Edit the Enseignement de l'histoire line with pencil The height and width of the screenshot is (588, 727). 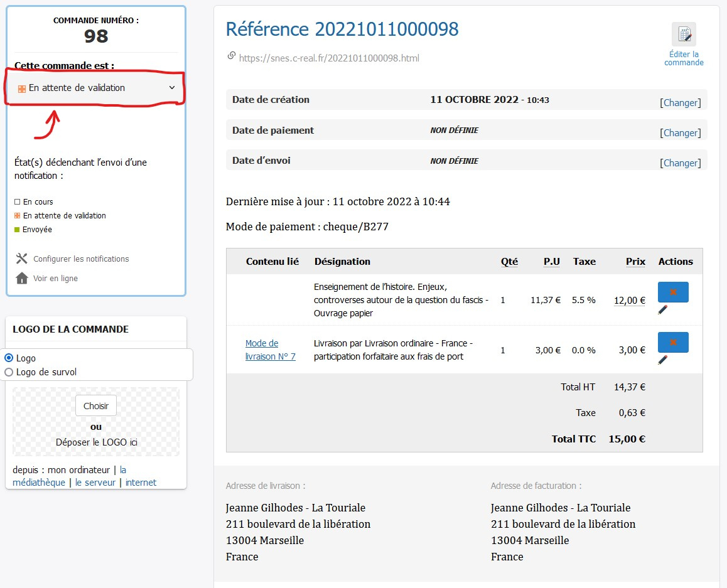click(663, 309)
